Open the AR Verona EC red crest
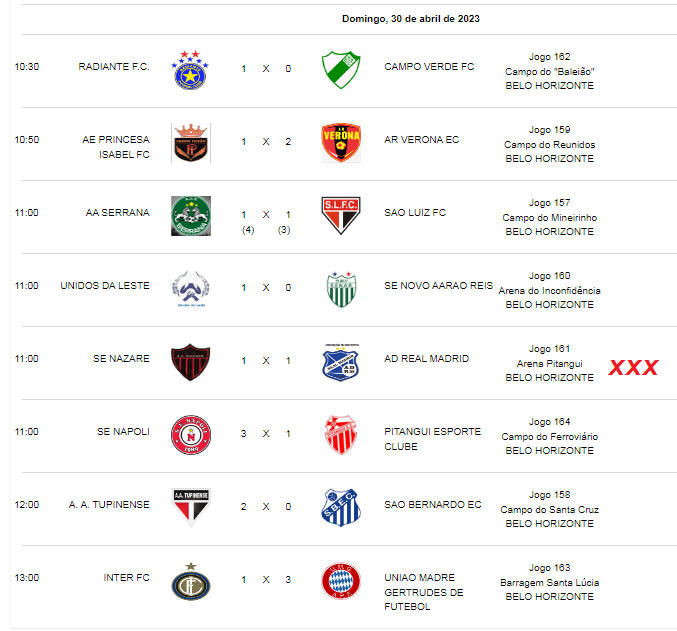 341,143
